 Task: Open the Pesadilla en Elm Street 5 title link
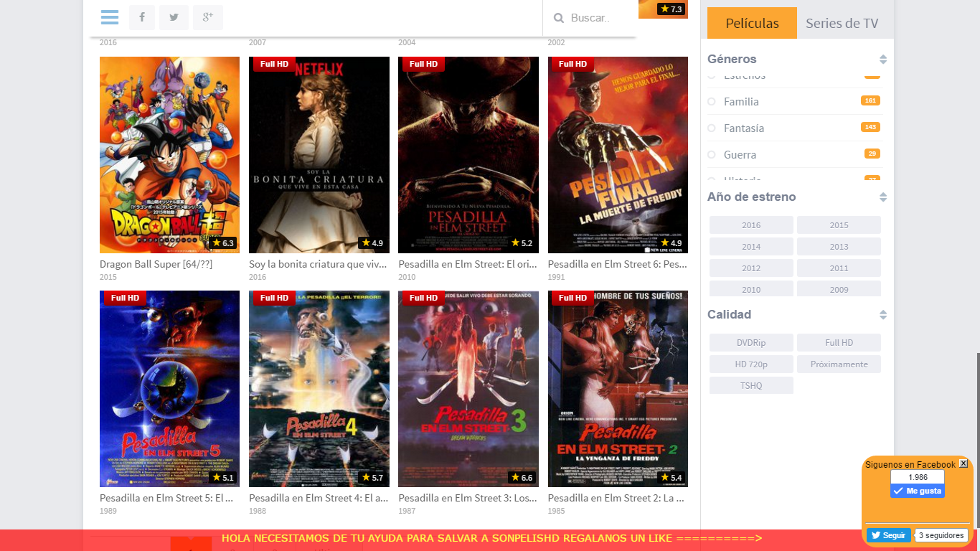click(x=166, y=498)
